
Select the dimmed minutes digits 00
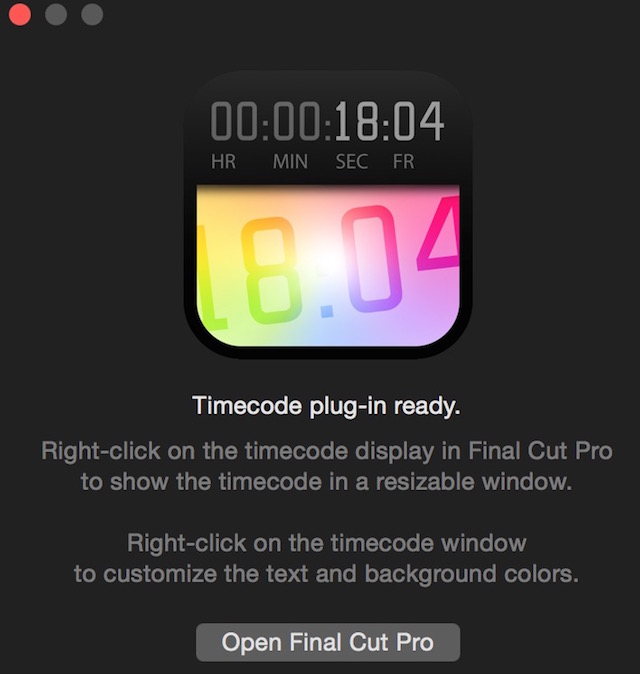(297, 121)
